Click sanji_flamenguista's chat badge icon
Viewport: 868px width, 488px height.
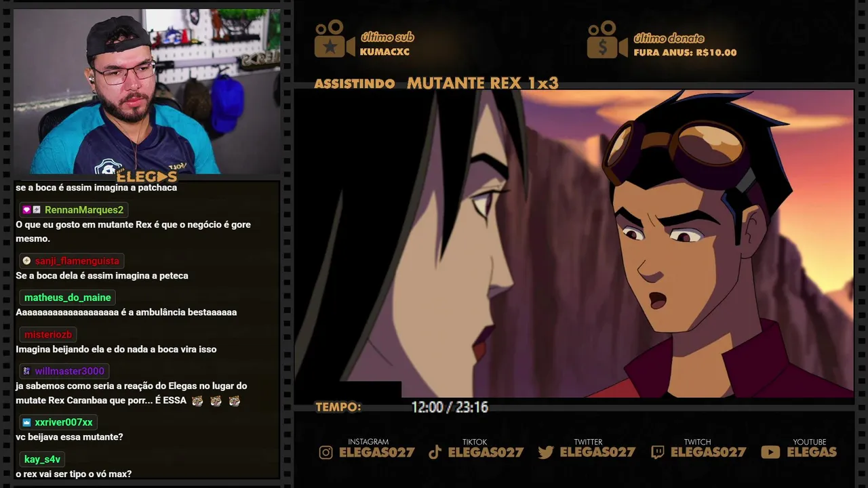(26, 261)
